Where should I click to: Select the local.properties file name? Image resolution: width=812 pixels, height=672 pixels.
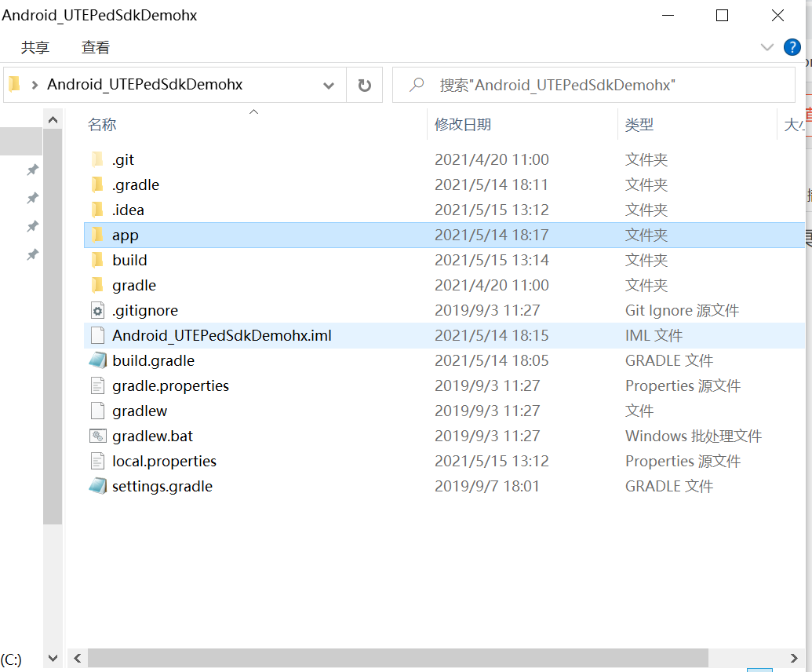tap(164, 461)
